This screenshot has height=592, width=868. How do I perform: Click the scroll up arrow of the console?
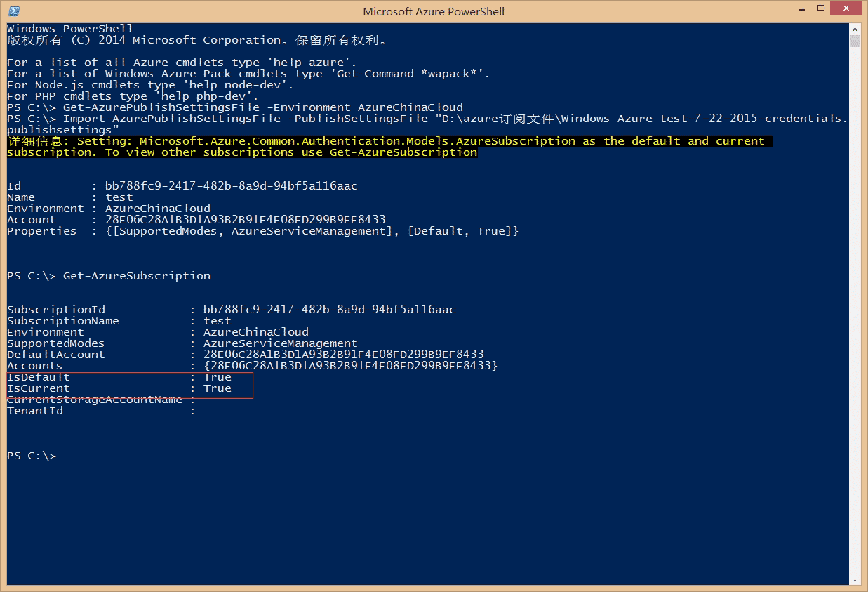pos(854,29)
